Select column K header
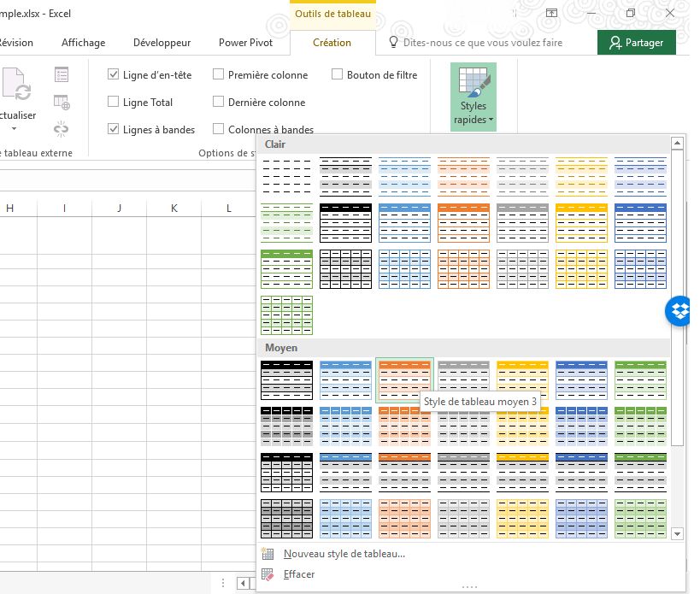 point(174,208)
